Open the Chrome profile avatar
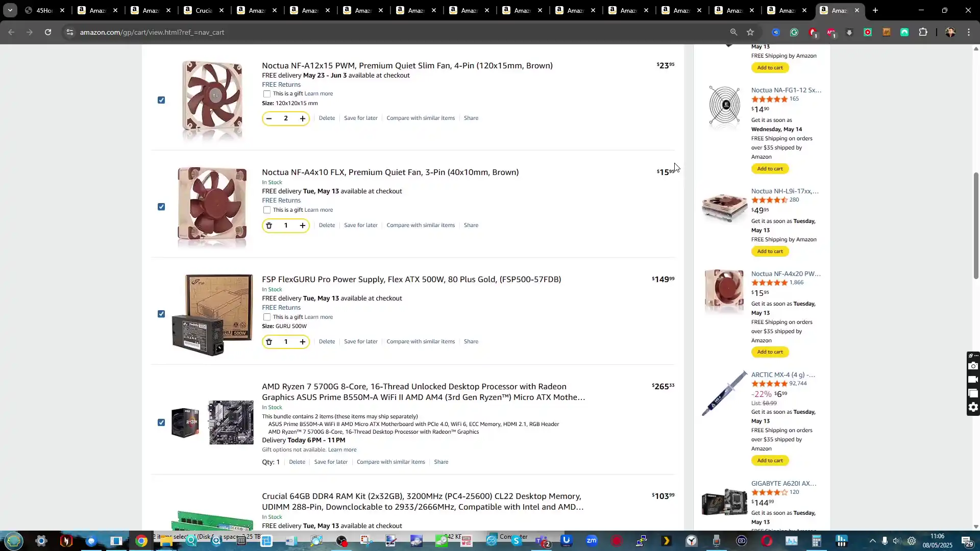This screenshot has width=980, height=551. [950, 32]
